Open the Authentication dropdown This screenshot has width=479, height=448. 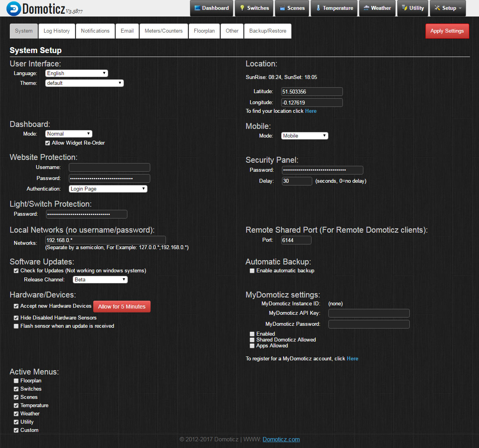[108, 189]
